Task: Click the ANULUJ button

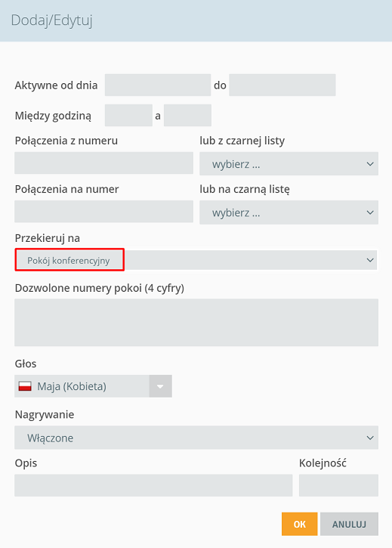Action: point(349,524)
